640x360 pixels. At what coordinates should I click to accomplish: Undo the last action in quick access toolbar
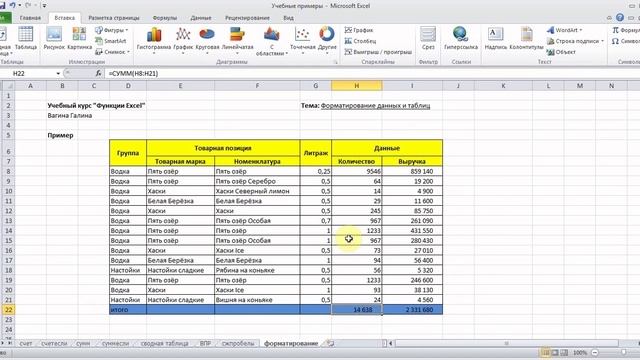point(12,5)
